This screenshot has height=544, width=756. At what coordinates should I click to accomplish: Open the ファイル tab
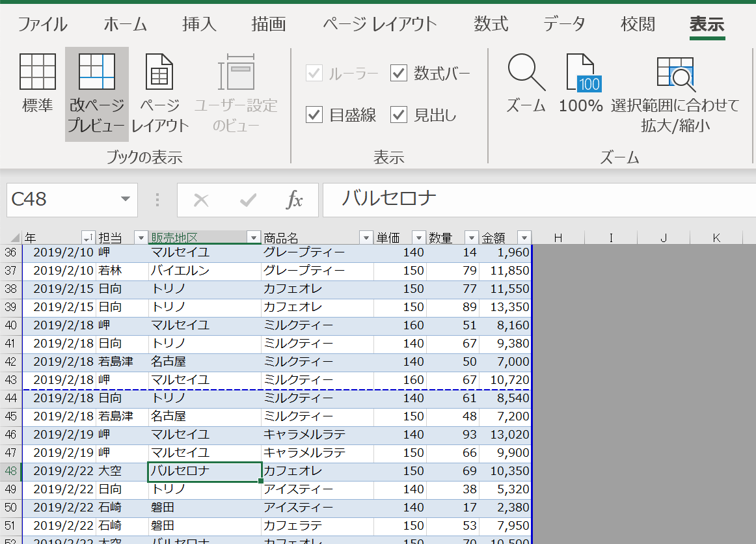point(42,24)
